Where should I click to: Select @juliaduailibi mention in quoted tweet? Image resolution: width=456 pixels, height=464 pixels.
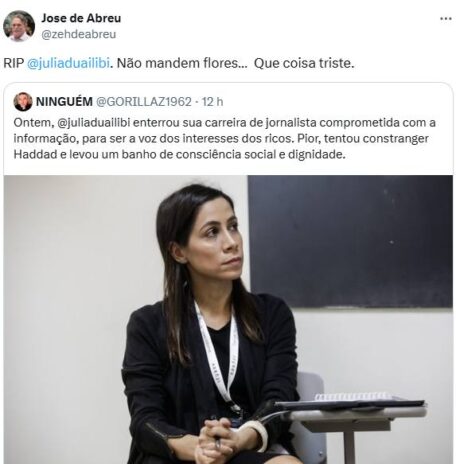click(x=94, y=123)
